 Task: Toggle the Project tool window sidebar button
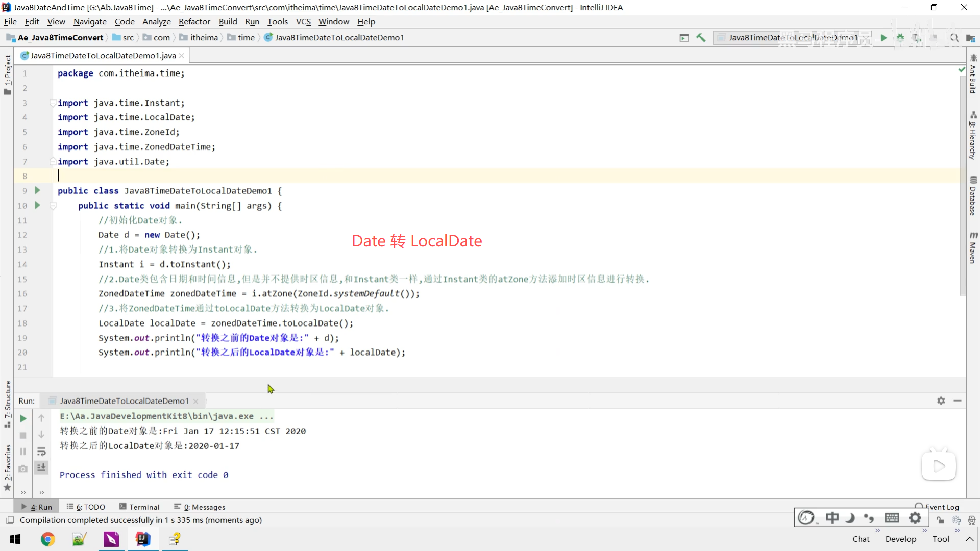7,74
